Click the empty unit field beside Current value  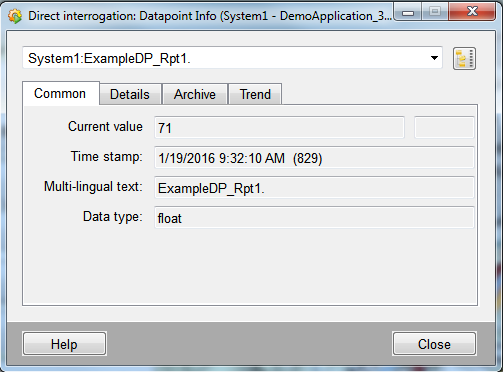[444, 127]
